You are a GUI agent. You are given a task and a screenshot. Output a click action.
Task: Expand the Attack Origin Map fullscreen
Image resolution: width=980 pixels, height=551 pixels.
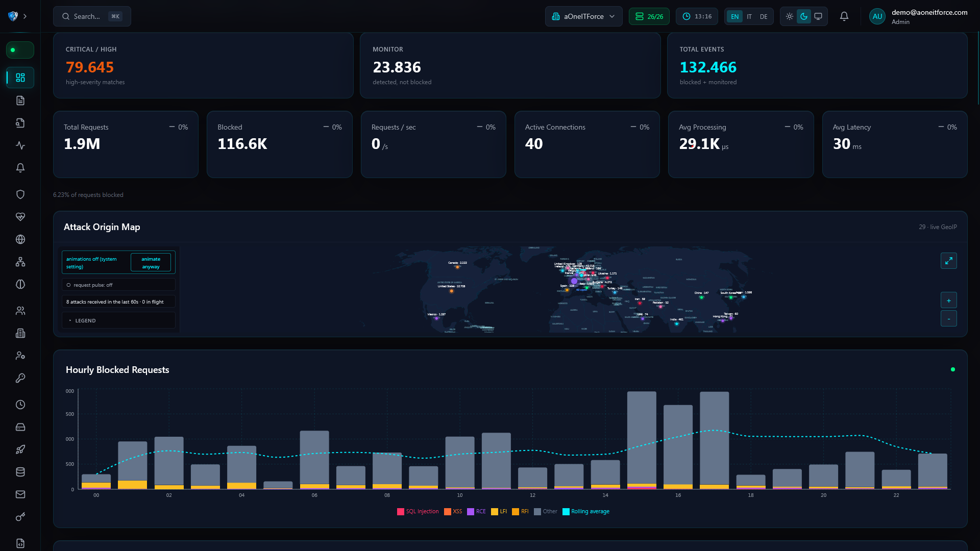(x=949, y=261)
